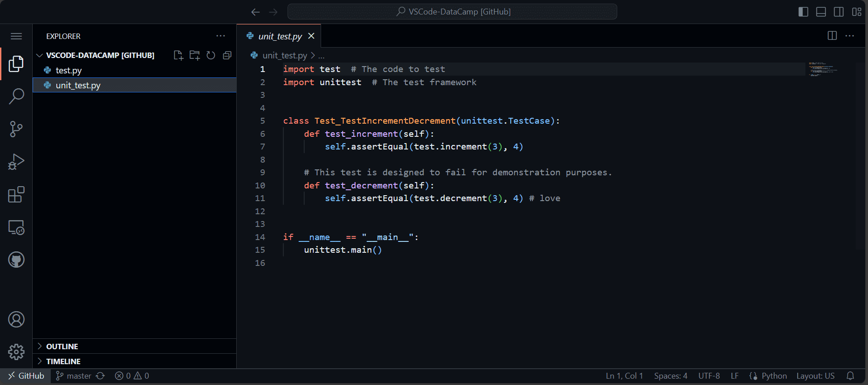Open editor more actions menu
The width and height of the screenshot is (868, 385).
tap(850, 36)
